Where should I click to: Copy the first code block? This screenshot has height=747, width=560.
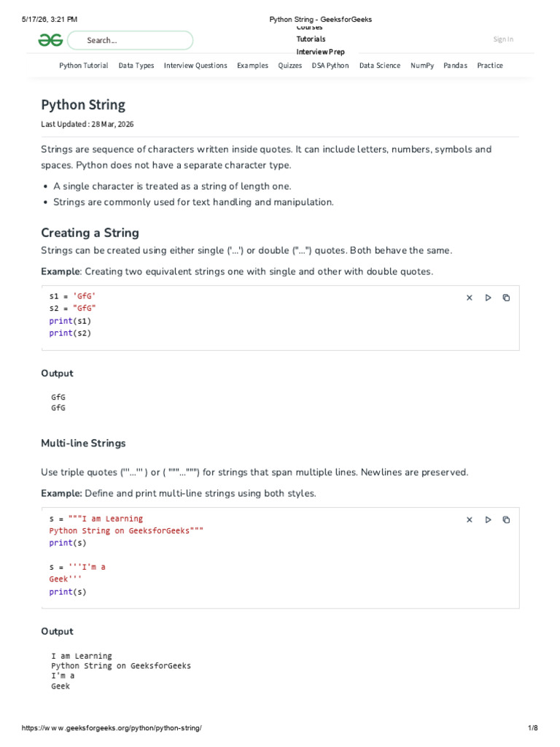coord(506,298)
